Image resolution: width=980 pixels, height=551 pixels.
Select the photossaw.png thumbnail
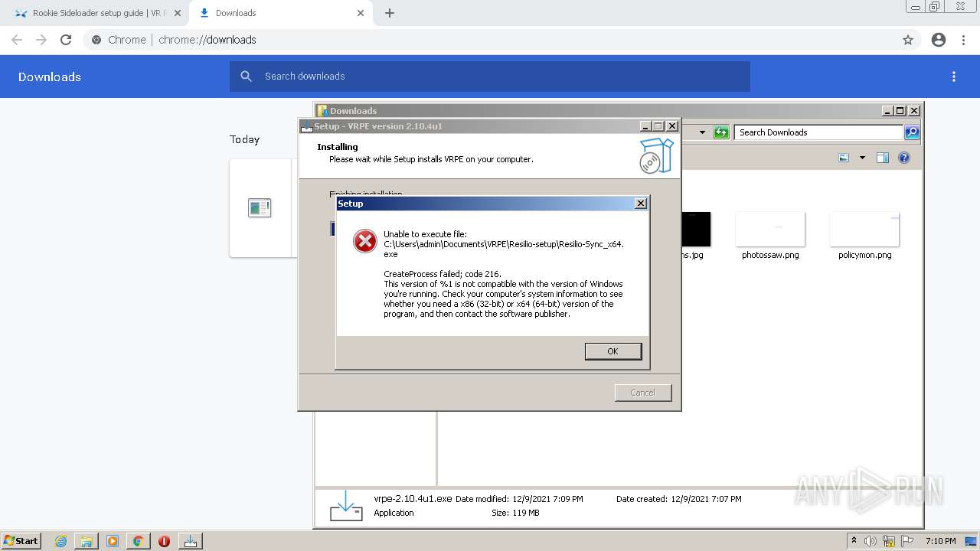770,229
